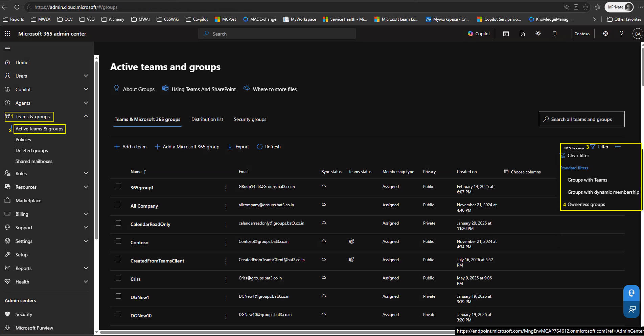This screenshot has width=644, height=336.
Task: Toggle dark mode sun icon
Action: 538,34
